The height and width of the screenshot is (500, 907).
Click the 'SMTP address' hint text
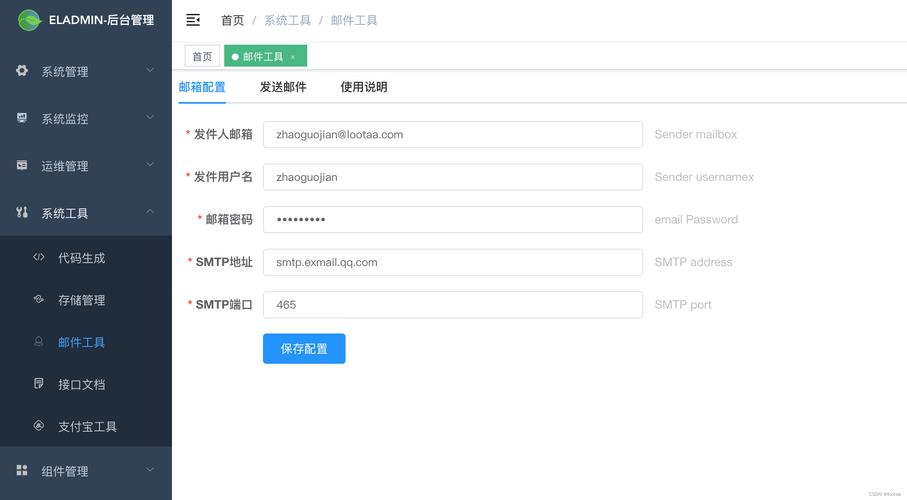(694, 262)
